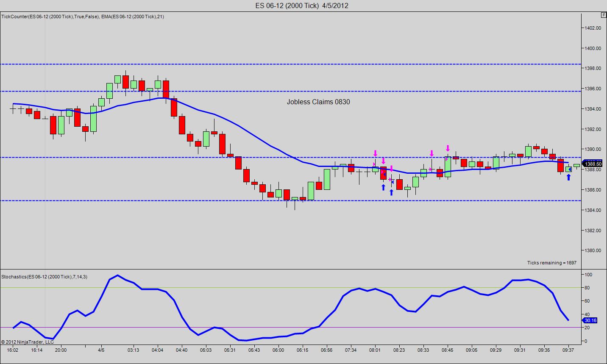Click the 1382.00 price axis label
The width and height of the screenshot is (607, 364).
point(593,231)
